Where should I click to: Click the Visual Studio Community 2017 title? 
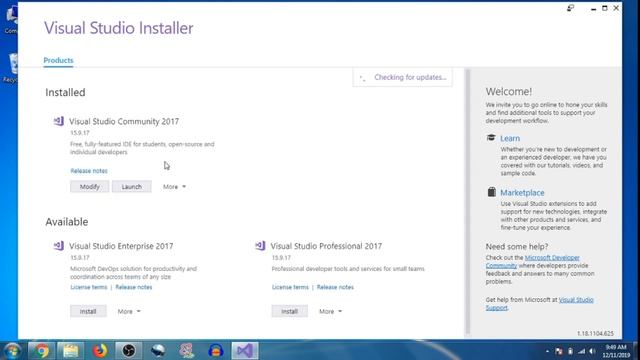click(124, 121)
